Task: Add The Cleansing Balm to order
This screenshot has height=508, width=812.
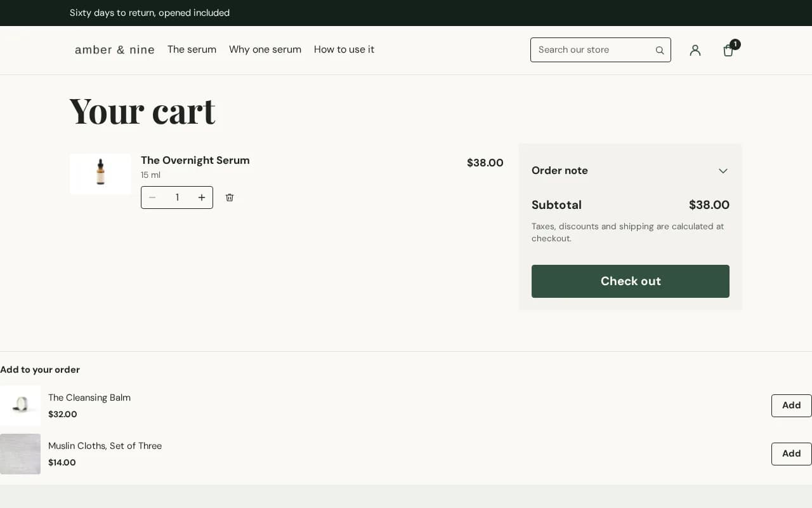Action: (791, 406)
